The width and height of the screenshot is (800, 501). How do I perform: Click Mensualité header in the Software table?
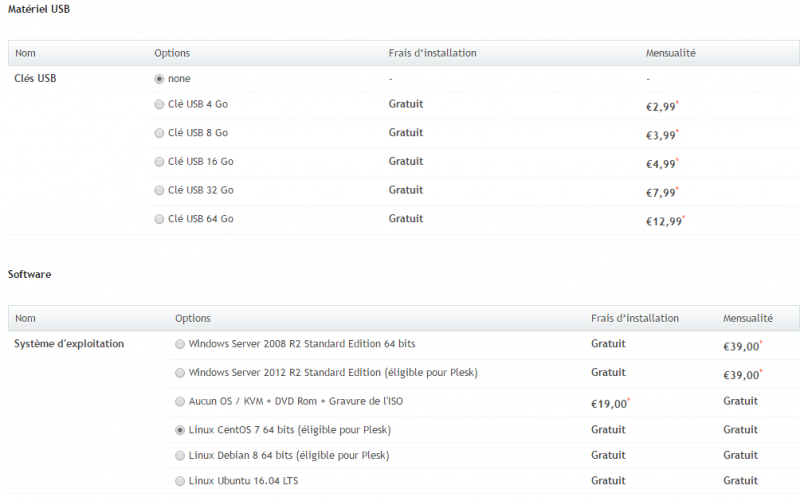[747, 318]
